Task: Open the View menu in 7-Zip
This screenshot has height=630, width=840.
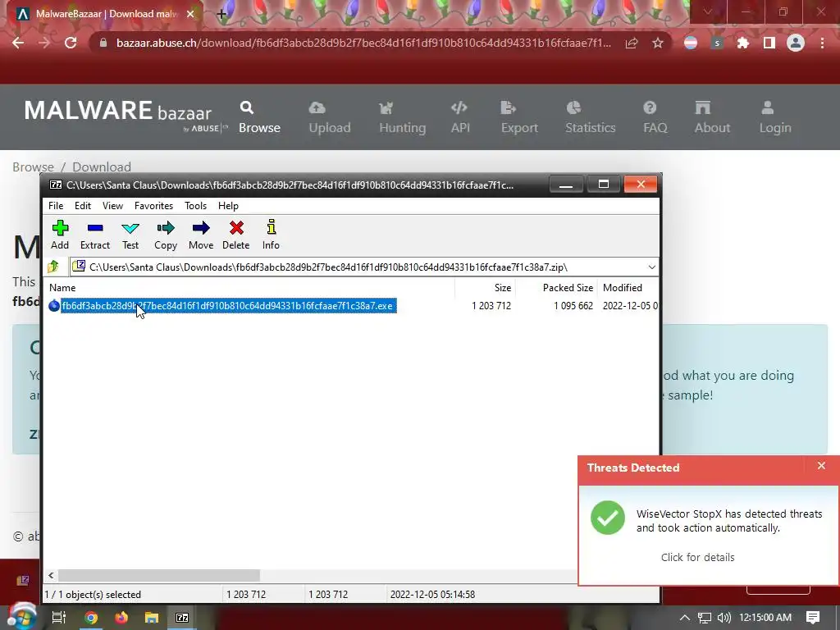Action: pyautogui.click(x=112, y=206)
